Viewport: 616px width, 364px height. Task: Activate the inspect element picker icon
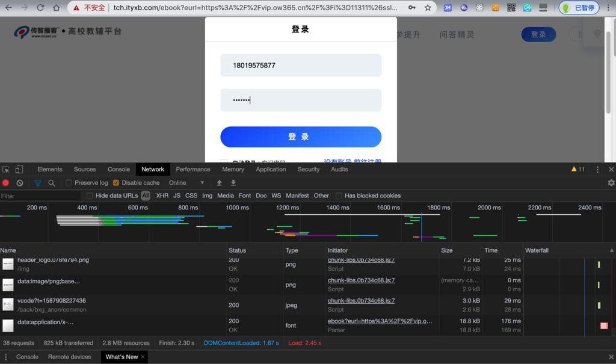pyautogui.click(x=6, y=170)
